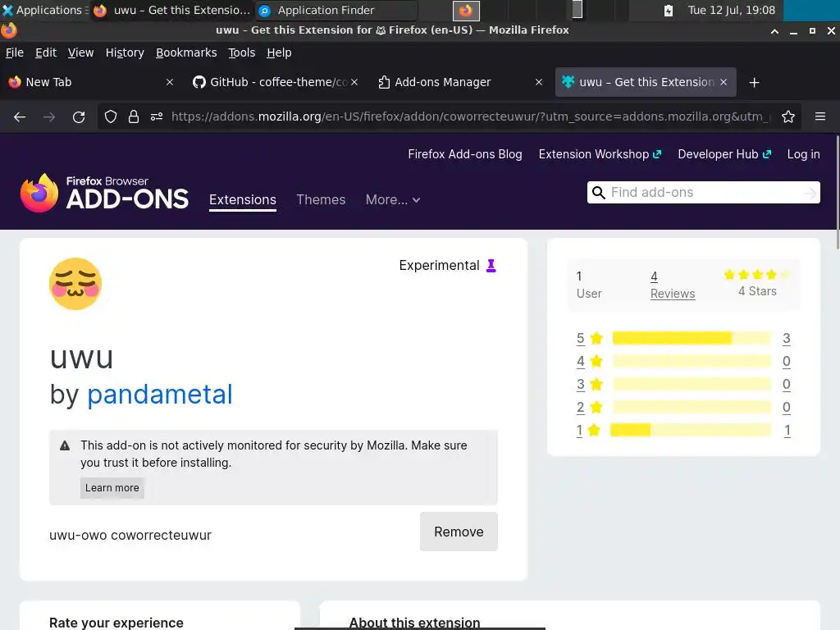Open the Help menu

point(279,52)
